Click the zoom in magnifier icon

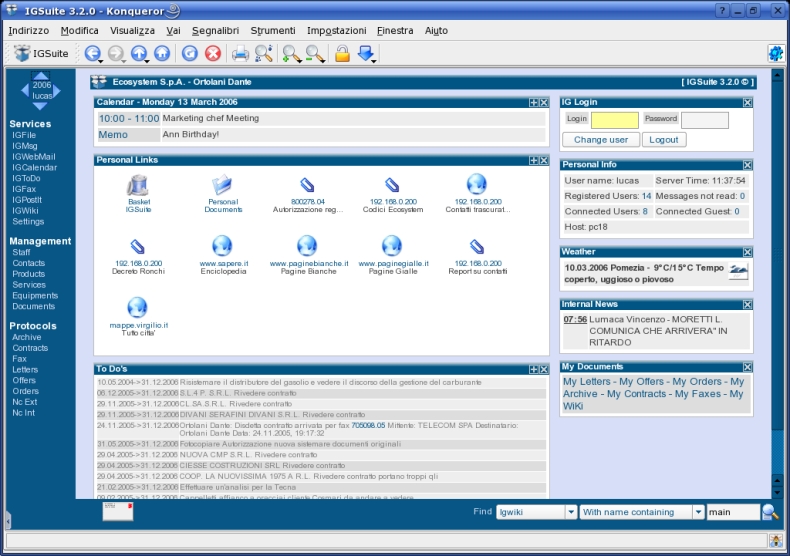click(x=291, y=53)
